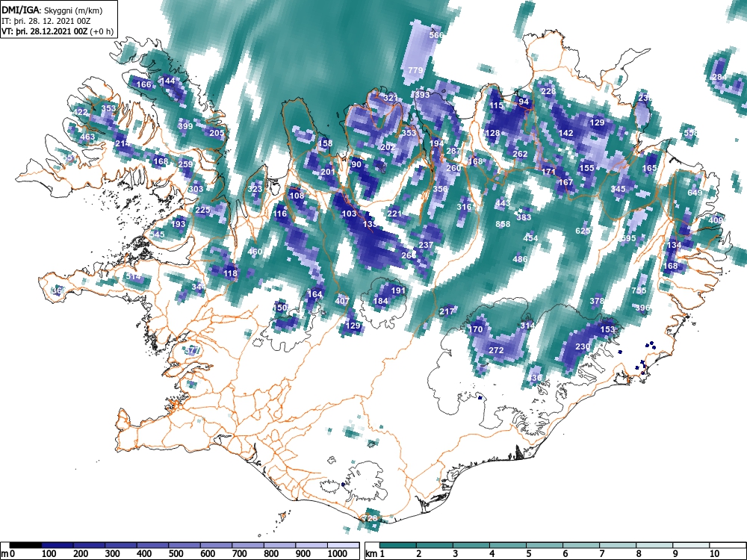Select the map value 108
The height and width of the screenshot is (560, 747).
pyautogui.click(x=297, y=195)
